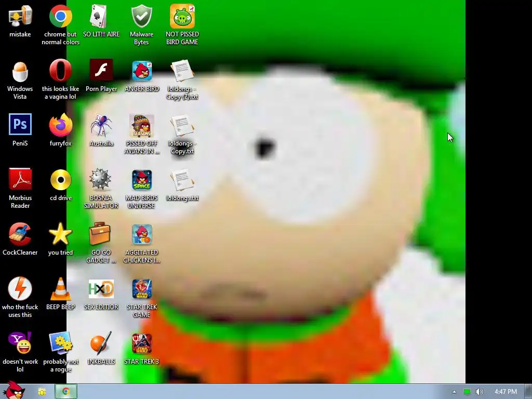
Task: Open 'who the fuck uses this' lightning icon
Action: [x=20, y=288]
